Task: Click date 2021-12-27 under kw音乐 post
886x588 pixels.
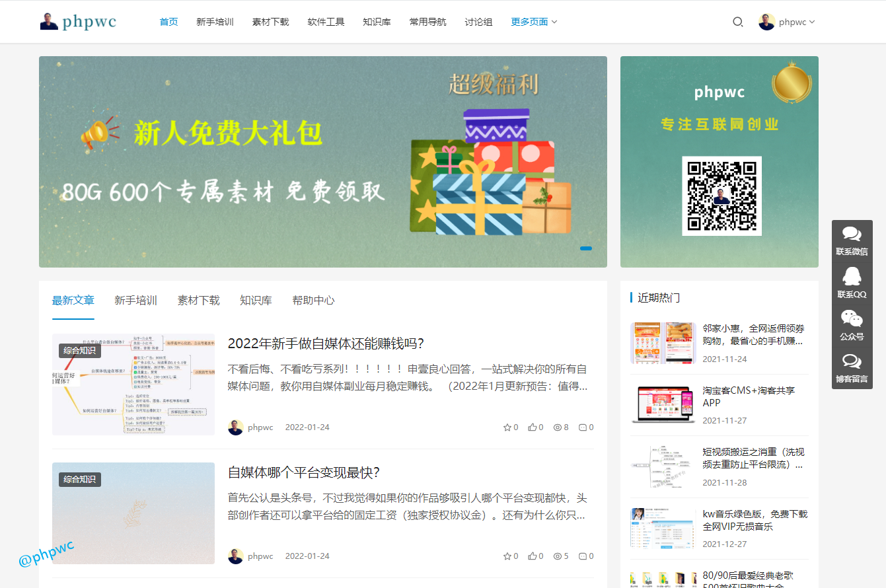Action: click(725, 544)
